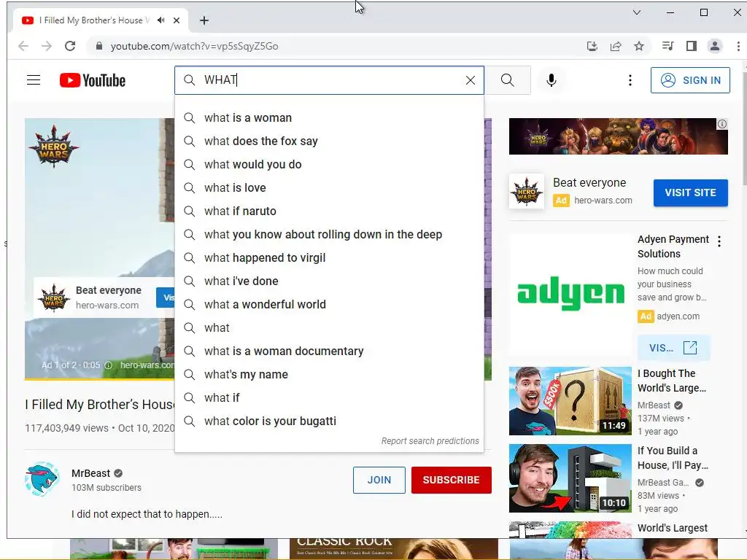Screen dimensions: 747x560
Task: Expand the tab search chevron
Action: point(636,12)
